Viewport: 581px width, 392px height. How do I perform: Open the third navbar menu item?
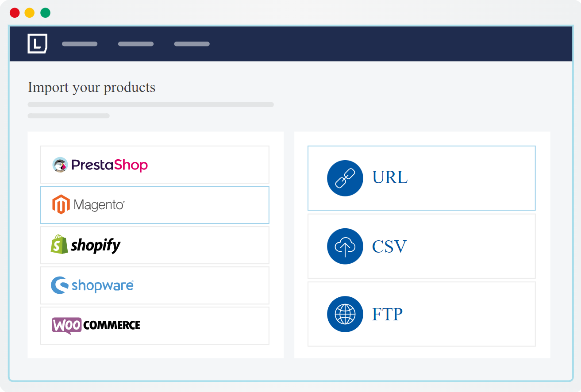click(192, 44)
